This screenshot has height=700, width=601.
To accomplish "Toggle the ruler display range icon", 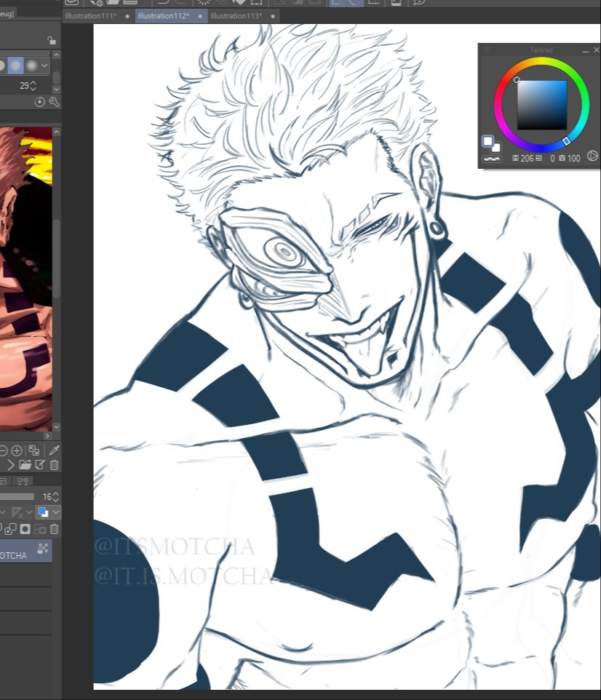I will tap(18, 512).
